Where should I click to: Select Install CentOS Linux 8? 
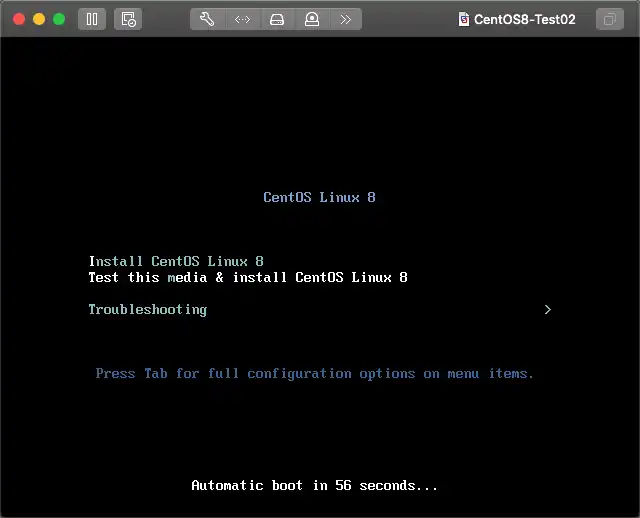click(176, 261)
